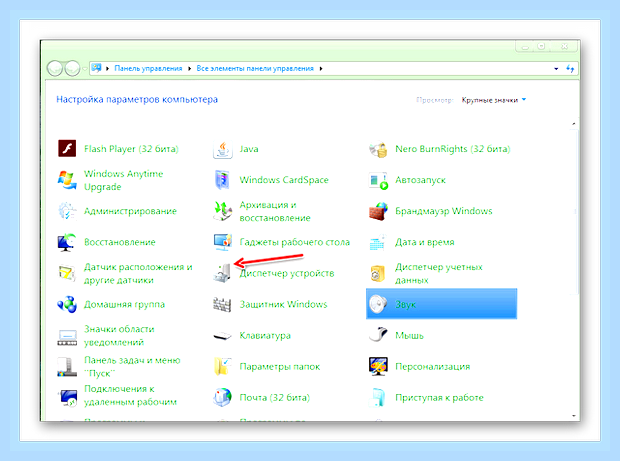Open the Клавиатура keyboard icon

click(223, 336)
